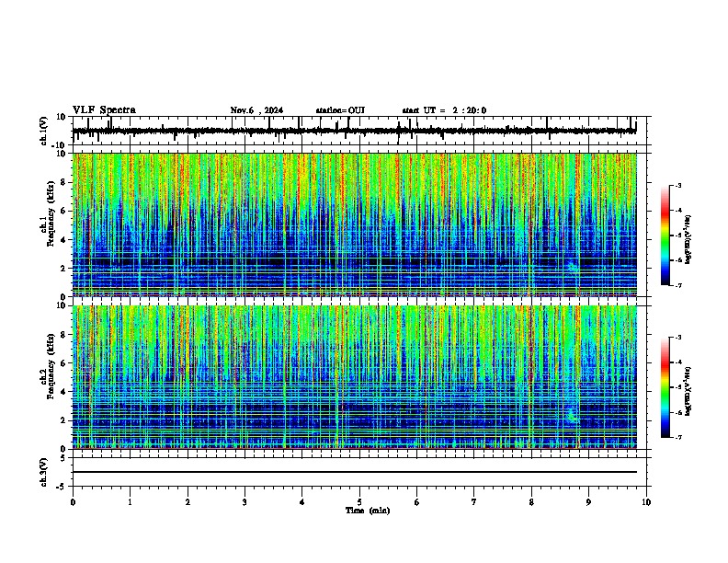Click the '6' kHz tick on ch.1 frequency axis
Screen dimensions: 728x563
tap(63, 211)
